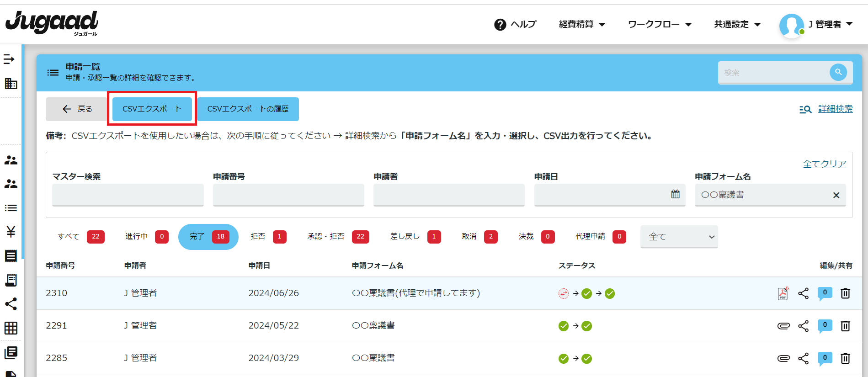Select the 決裁 status tab

pos(537,236)
